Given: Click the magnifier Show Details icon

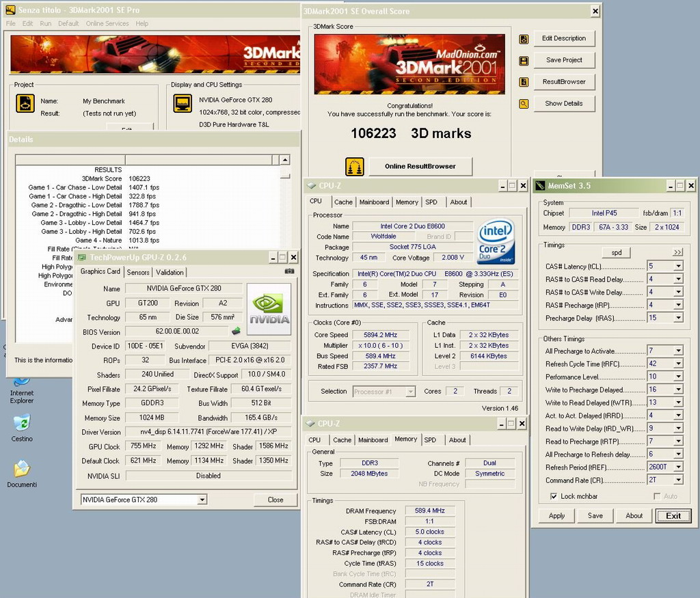Looking at the screenshot, I should tap(524, 104).
